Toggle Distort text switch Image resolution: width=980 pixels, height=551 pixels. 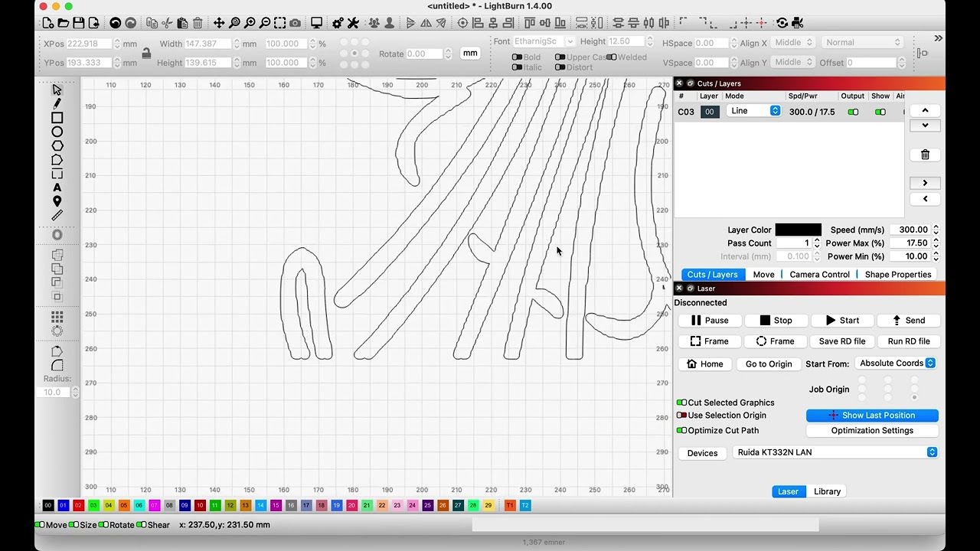tap(560, 67)
